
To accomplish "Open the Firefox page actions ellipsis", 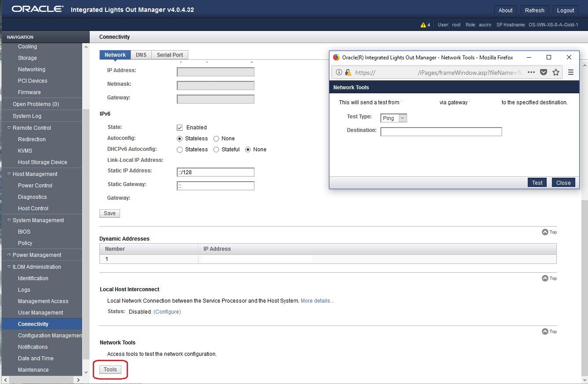I will pyautogui.click(x=531, y=73).
